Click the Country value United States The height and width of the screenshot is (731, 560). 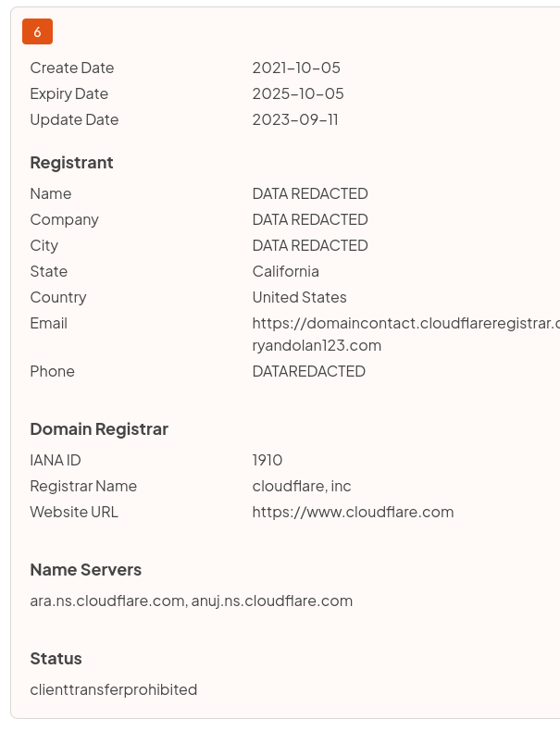pos(300,297)
